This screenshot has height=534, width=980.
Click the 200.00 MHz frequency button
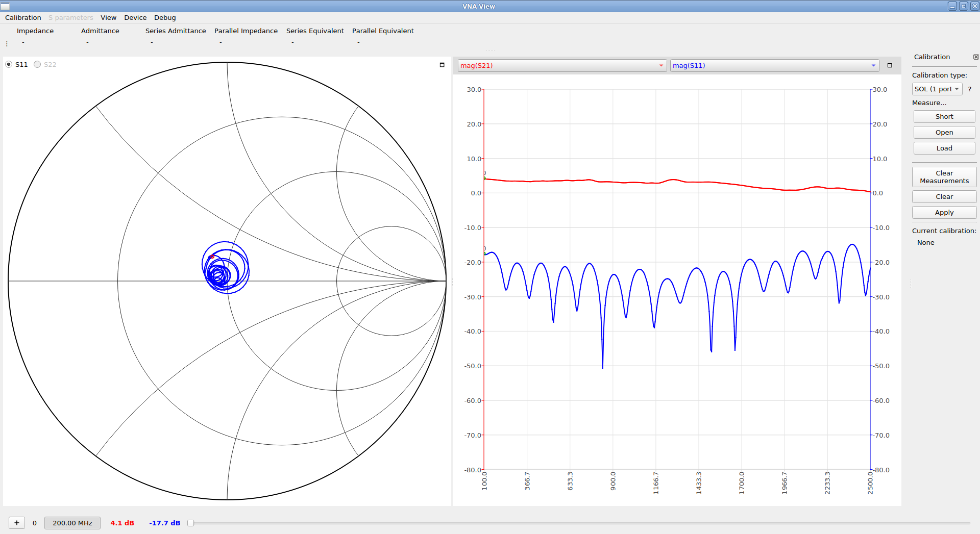72,523
